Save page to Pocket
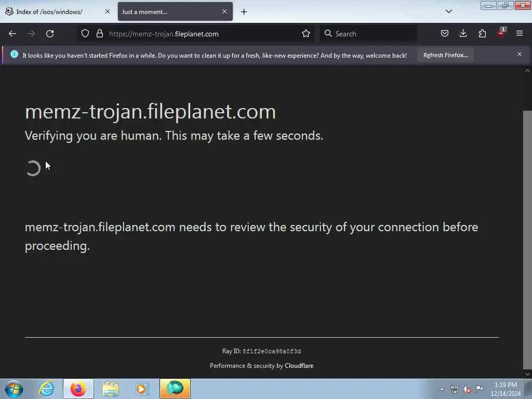 click(445, 34)
